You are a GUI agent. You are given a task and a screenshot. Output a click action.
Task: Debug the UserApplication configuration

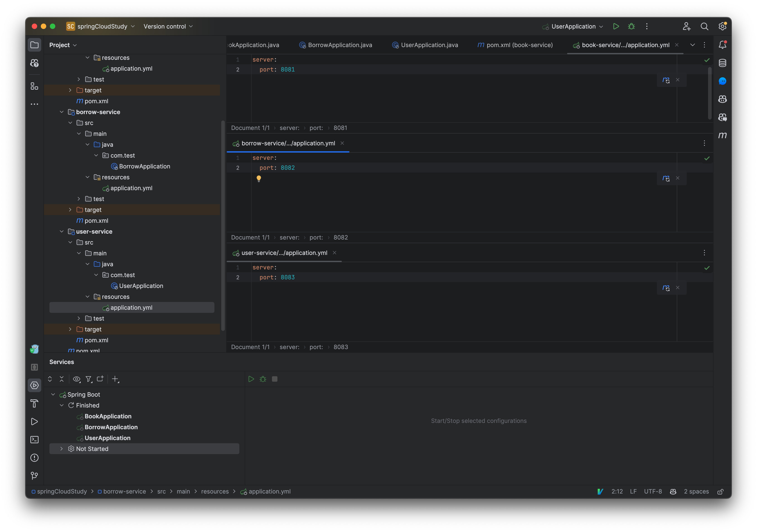pyautogui.click(x=631, y=26)
